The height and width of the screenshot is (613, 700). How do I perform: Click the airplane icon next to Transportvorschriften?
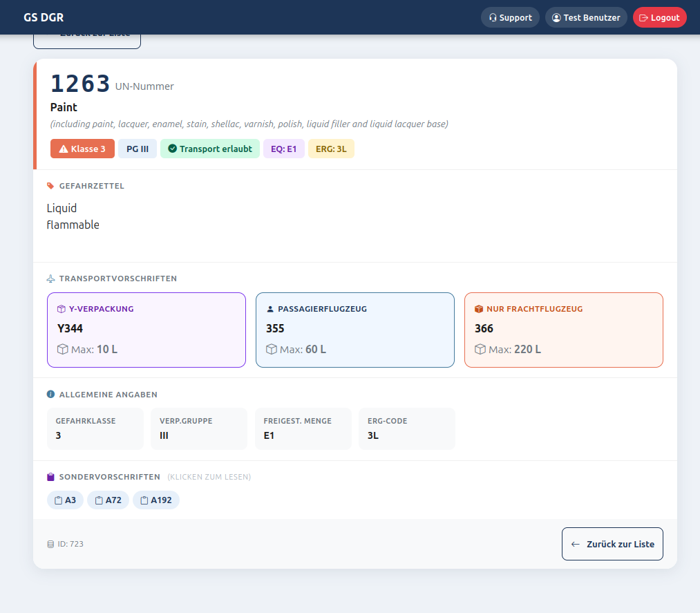pyautogui.click(x=50, y=279)
